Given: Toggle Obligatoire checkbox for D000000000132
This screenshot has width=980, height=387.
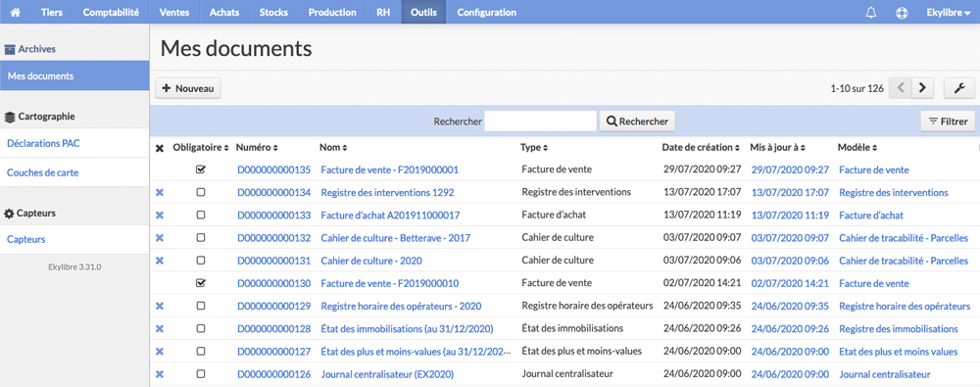Looking at the screenshot, I should (x=201, y=238).
